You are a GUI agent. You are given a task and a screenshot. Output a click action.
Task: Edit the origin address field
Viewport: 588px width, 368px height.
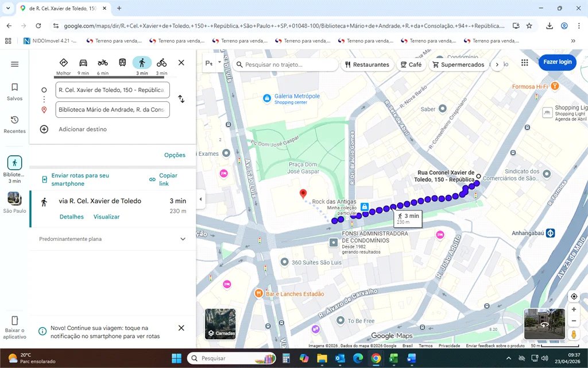(113, 90)
